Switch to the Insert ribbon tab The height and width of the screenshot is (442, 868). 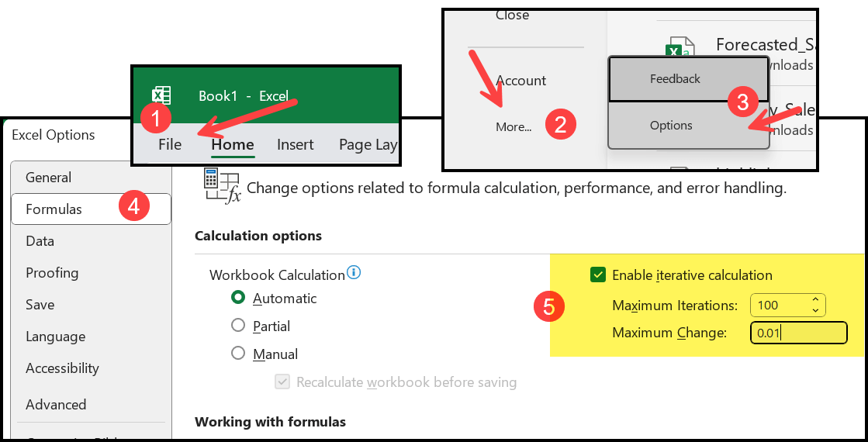295,144
